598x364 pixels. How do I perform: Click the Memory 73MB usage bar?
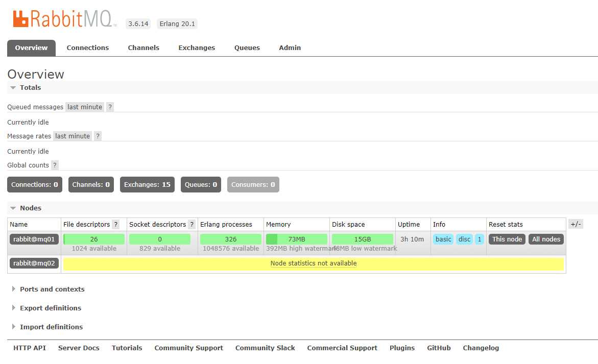(296, 239)
